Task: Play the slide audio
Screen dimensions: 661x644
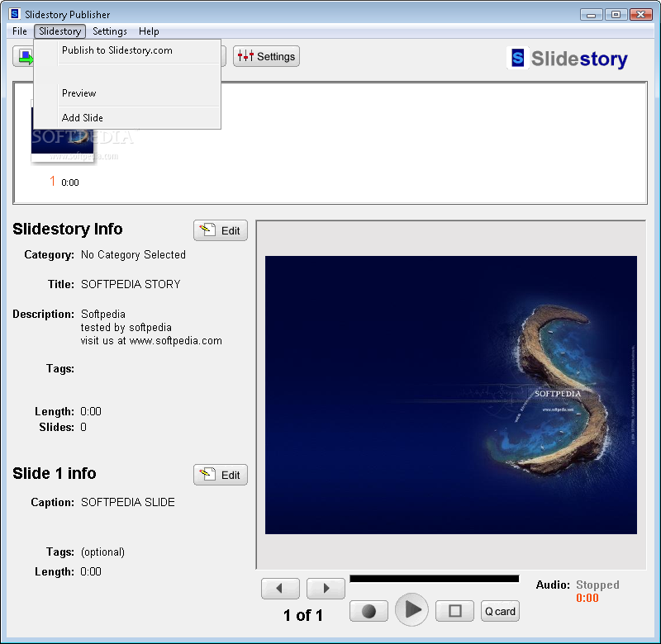Action: [411, 609]
